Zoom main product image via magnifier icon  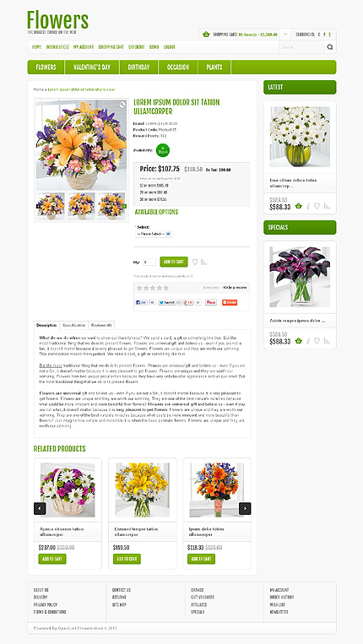tap(122, 105)
